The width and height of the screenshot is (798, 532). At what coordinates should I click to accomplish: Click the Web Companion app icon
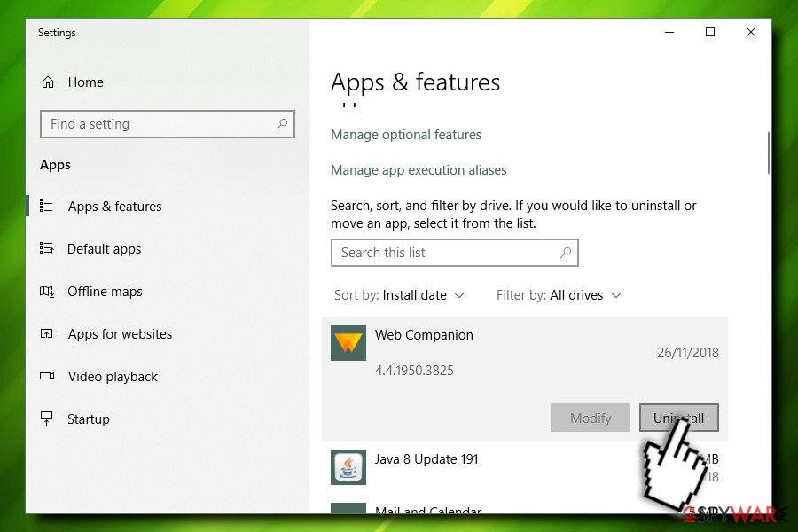point(348,343)
